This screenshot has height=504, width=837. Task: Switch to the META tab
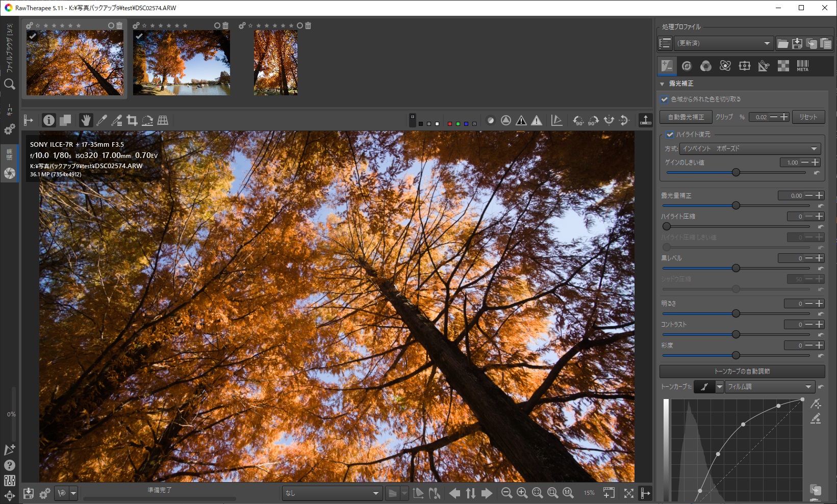pyautogui.click(x=802, y=66)
